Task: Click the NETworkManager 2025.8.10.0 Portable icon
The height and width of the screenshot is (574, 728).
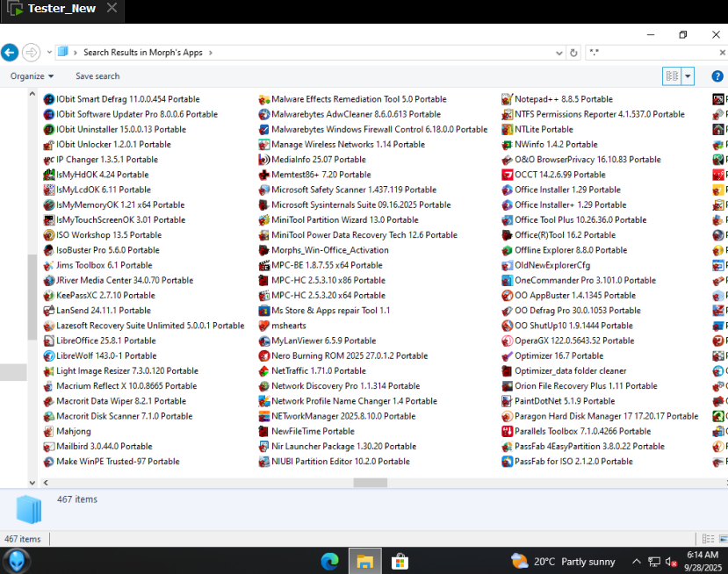Action: pos(264,416)
